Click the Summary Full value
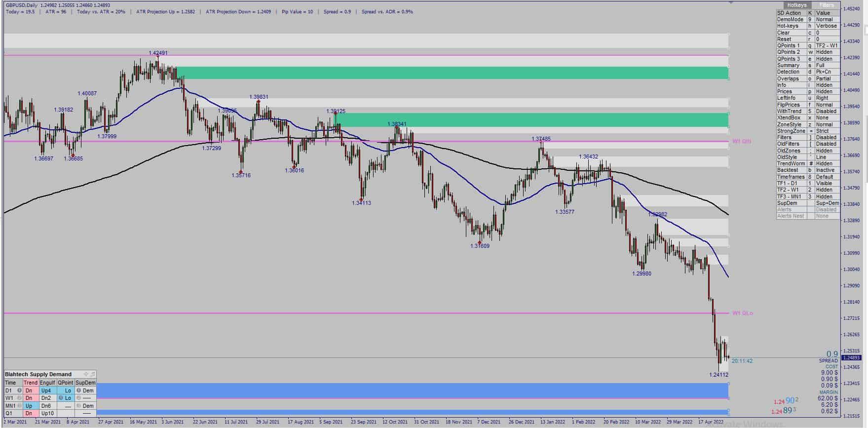Image resolution: width=868 pixels, height=428 pixels. click(x=827, y=65)
